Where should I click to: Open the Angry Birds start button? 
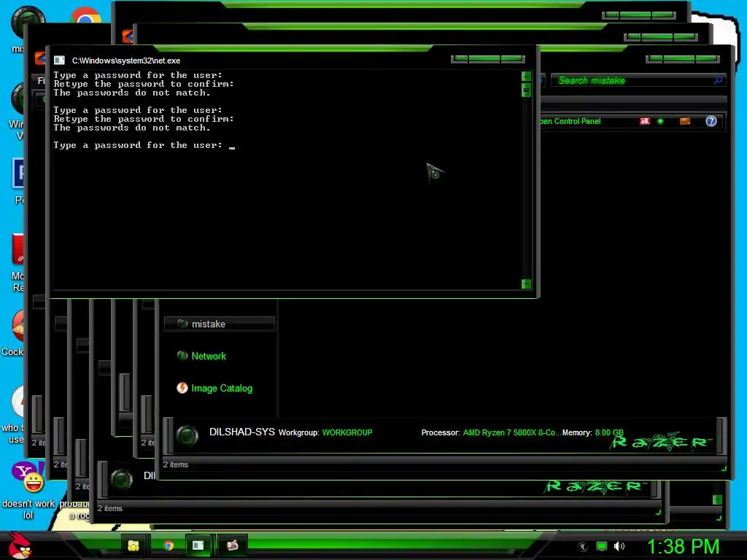click(x=19, y=545)
